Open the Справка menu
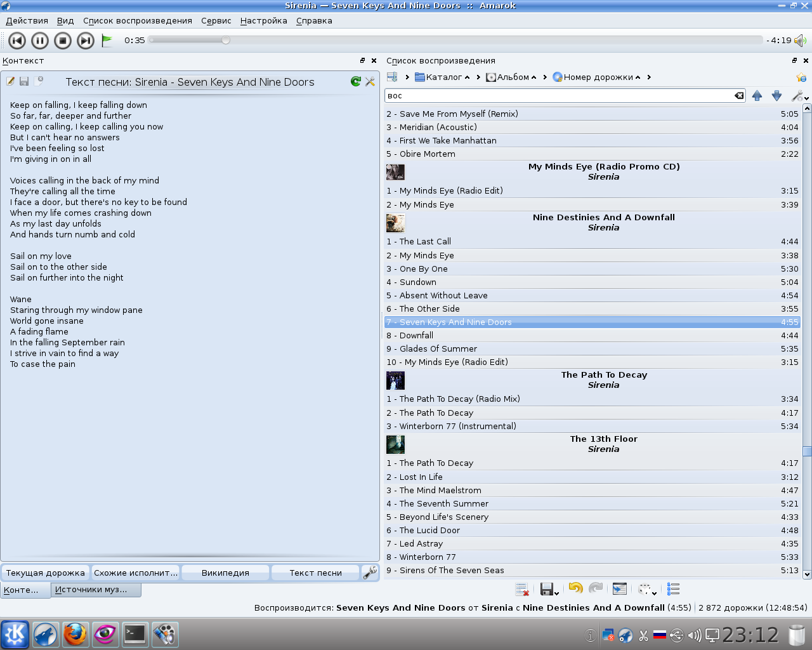 (x=314, y=21)
